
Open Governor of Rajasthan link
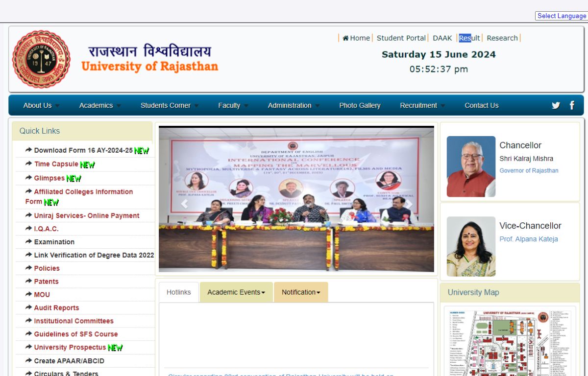529,170
